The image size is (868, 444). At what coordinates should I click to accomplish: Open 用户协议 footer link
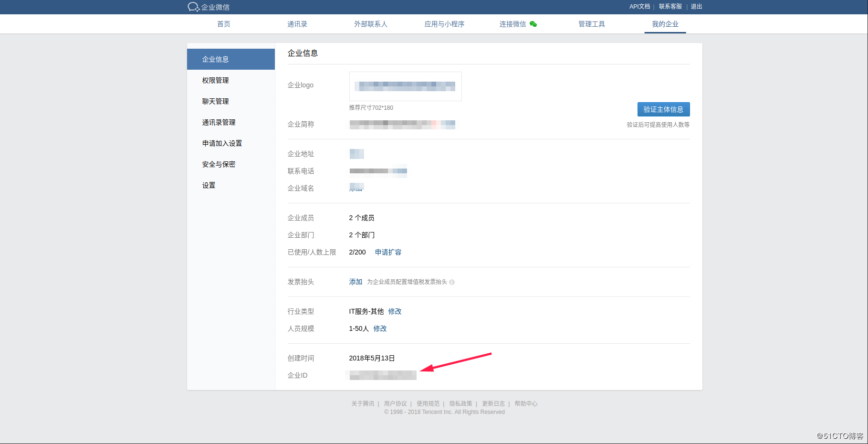[396, 404]
